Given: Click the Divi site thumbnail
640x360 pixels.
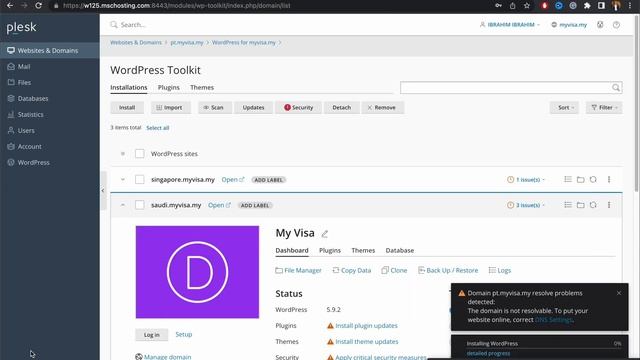Looking at the screenshot, I should (197, 272).
